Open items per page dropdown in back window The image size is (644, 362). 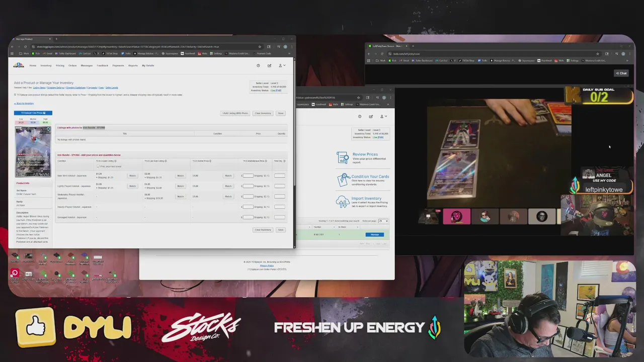pyautogui.click(x=383, y=221)
